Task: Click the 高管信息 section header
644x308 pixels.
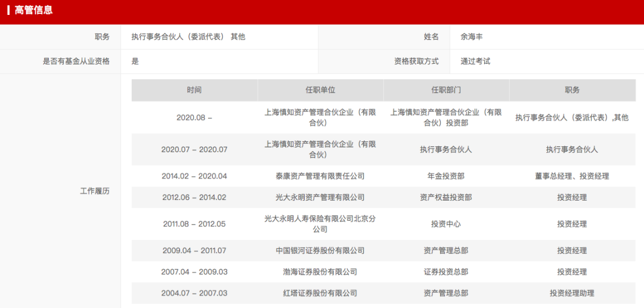Action: (33, 10)
